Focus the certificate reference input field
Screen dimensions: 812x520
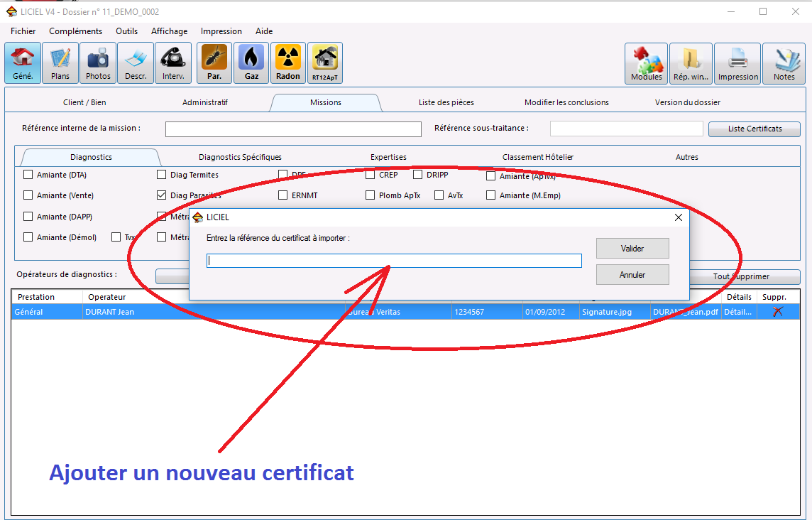coord(394,261)
